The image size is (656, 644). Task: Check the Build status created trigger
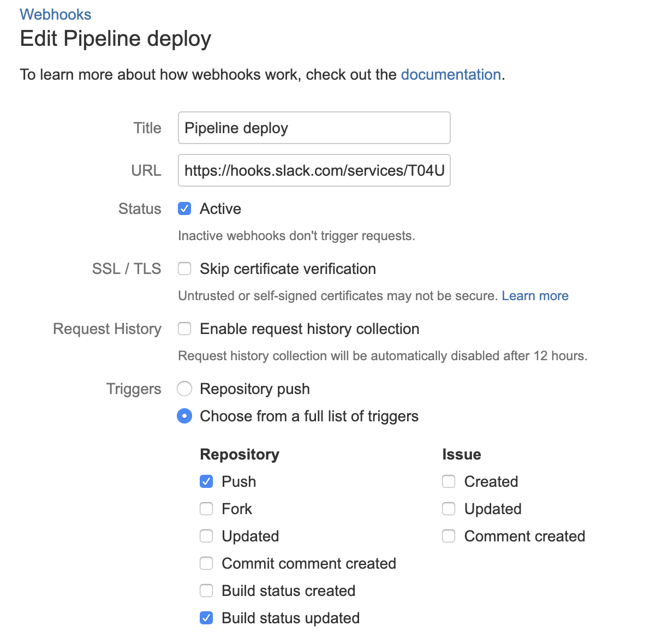click(x=206, y=591)
